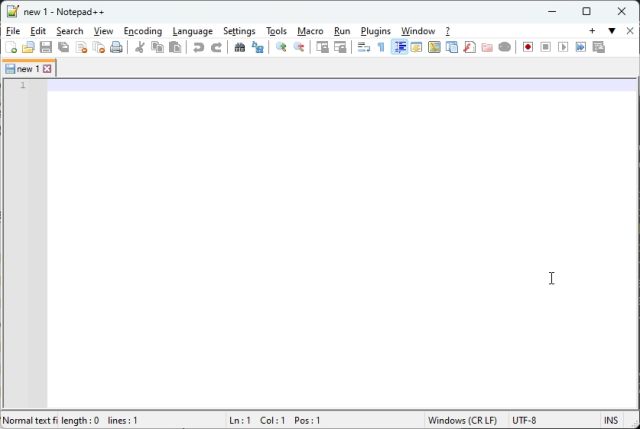Open the Plugins menu
The width and height of the screenshot is (640, 429).
pyautogui.click(x=375, y=31)
